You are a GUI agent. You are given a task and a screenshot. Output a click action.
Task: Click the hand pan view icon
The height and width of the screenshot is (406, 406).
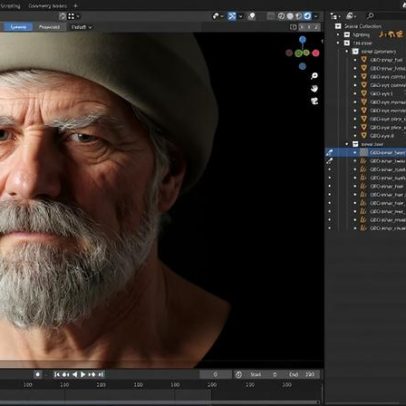tap(314, 88)
